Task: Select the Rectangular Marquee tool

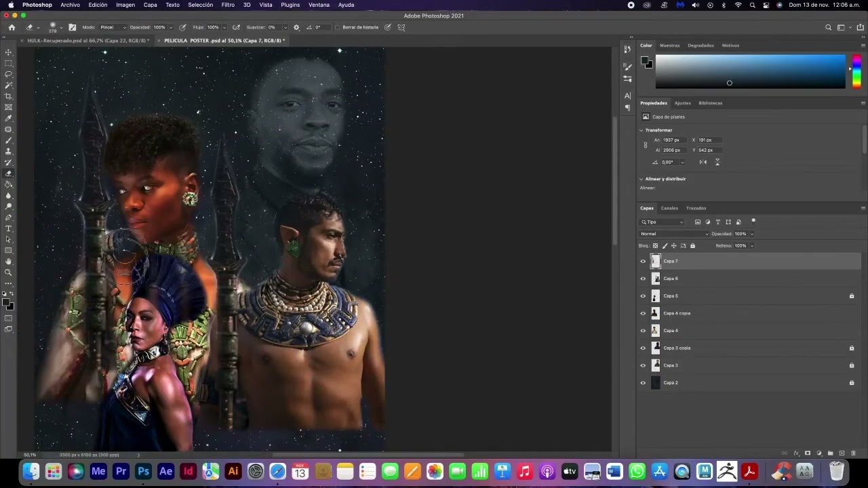Action: [9, 63]
